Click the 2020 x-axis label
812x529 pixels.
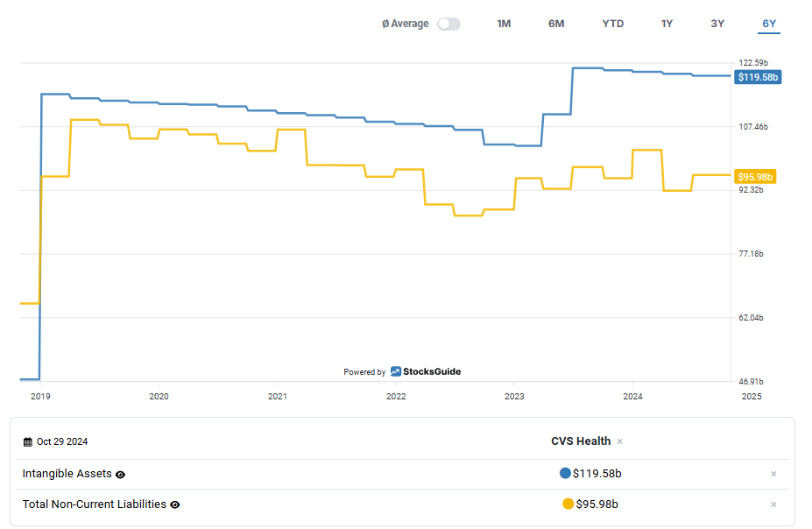click(159, 397)
